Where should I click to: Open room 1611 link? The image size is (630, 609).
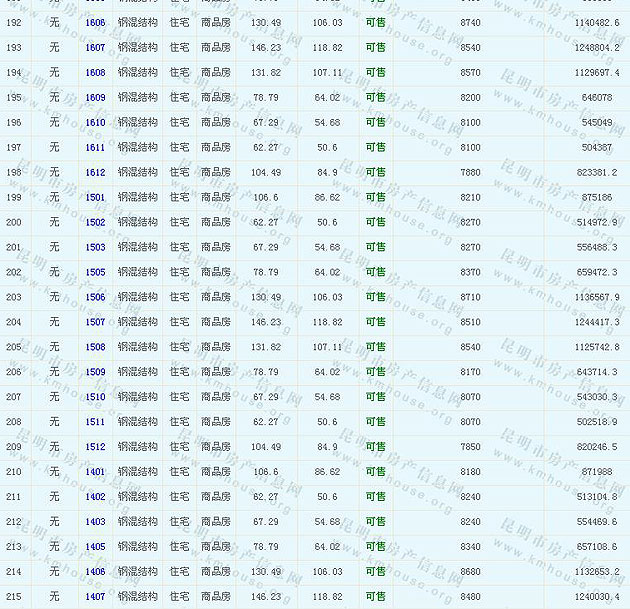[x=95, y=147]
